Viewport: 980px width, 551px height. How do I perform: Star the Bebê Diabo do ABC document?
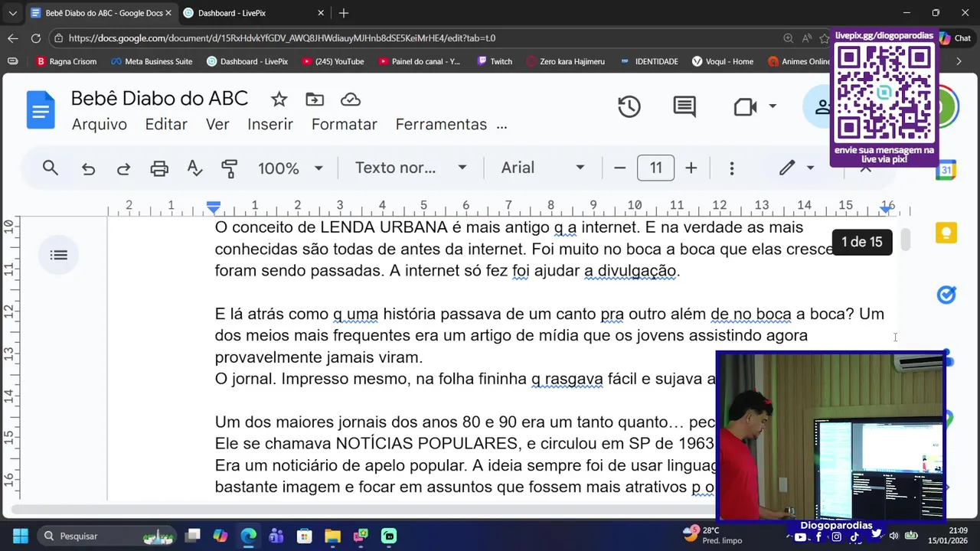point(279,99)
